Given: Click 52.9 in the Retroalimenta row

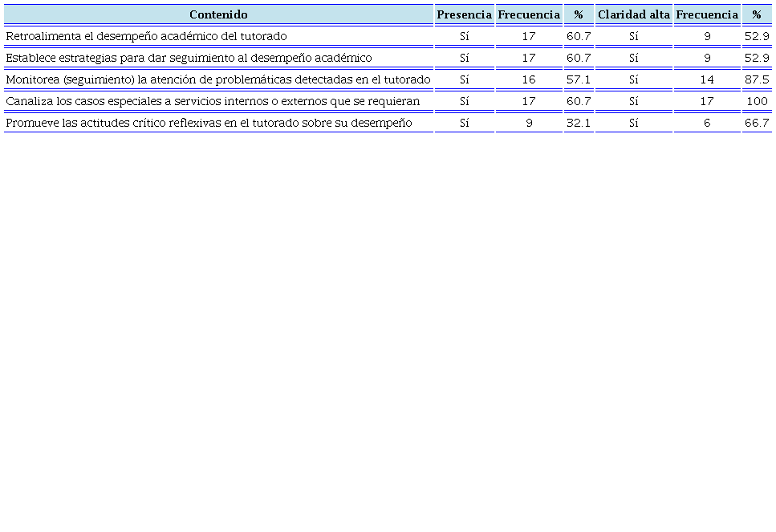Looking at the screenshot, I should (x=756, y=36).
